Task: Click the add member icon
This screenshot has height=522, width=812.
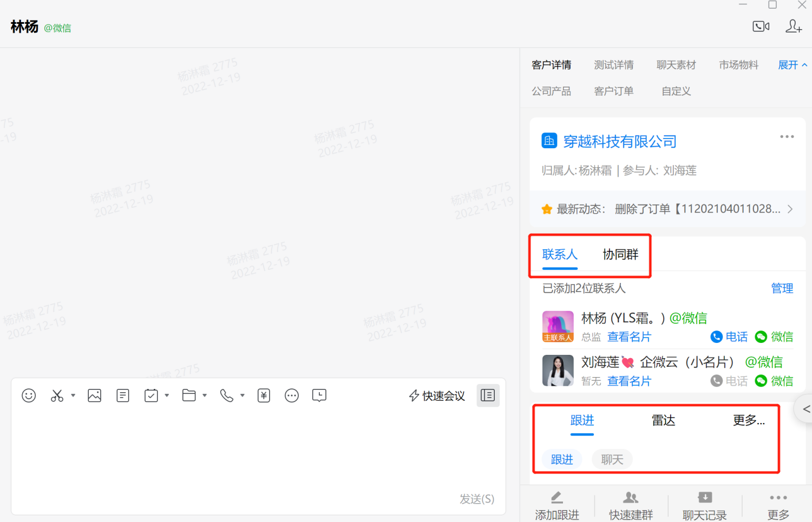Action: point(793,27)
